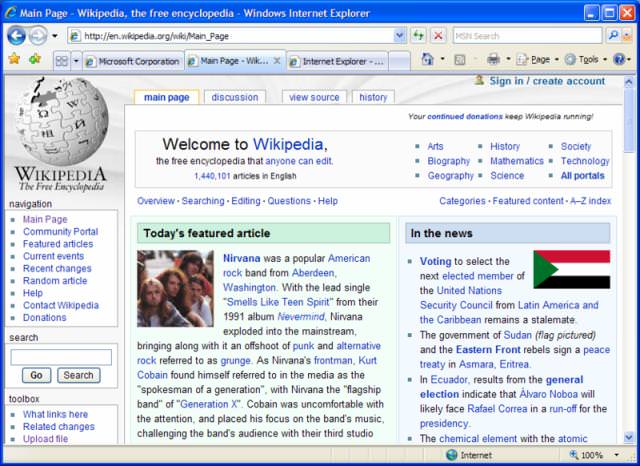This screenshot has height=466, width=640.
Task: Select the view source tab
Action: (x=314, y=97)
